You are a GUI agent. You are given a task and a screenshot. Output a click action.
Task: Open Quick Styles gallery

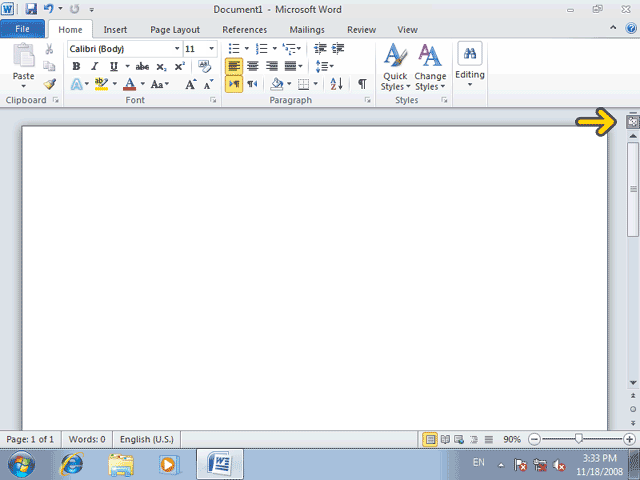click(395, 67)
